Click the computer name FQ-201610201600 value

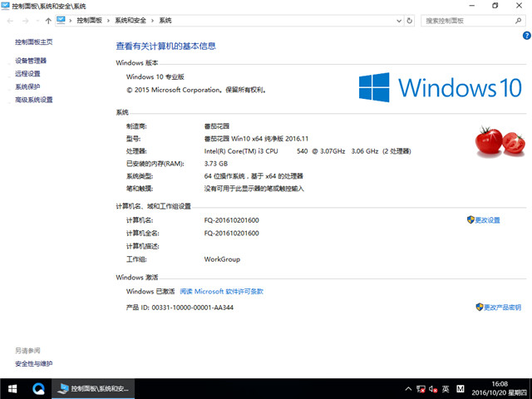(231, 220)
